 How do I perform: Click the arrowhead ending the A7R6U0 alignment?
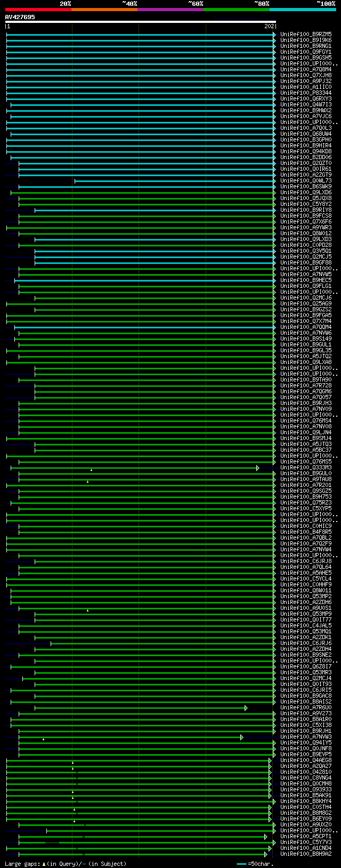coord(246,708)
